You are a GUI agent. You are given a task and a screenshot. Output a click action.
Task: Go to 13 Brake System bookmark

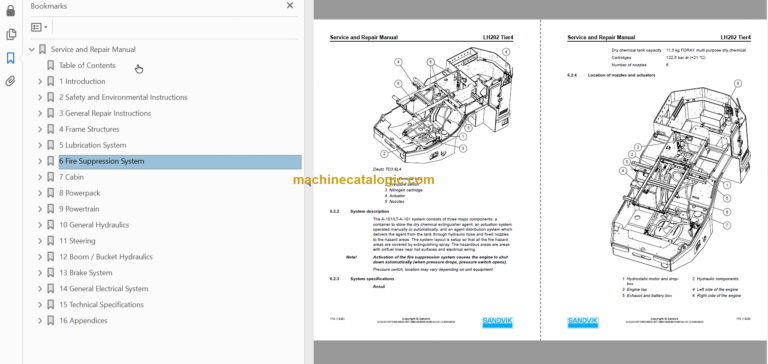pos(86,272)
